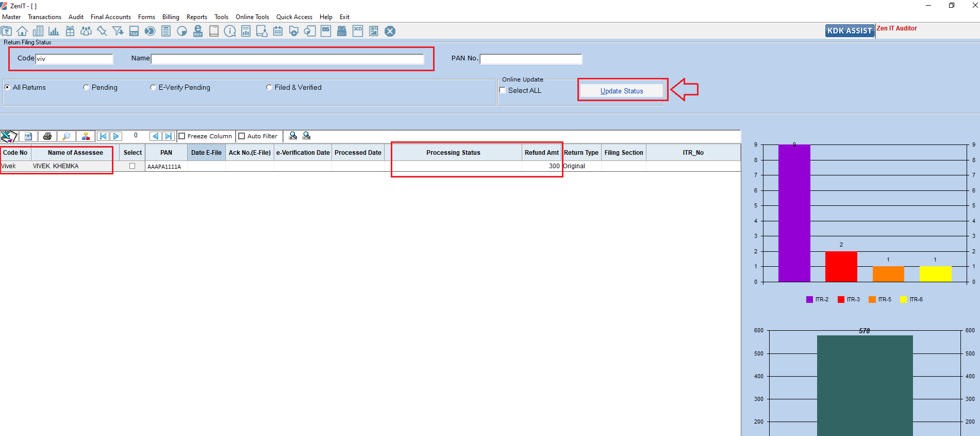Screen dimensions: 980x436
Task: Open the people group toolbar icon
Action: pos(86,31)
